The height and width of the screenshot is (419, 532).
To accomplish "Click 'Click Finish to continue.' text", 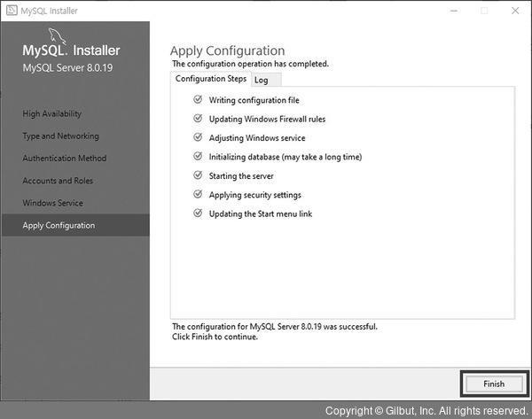I will pos(215,337).
